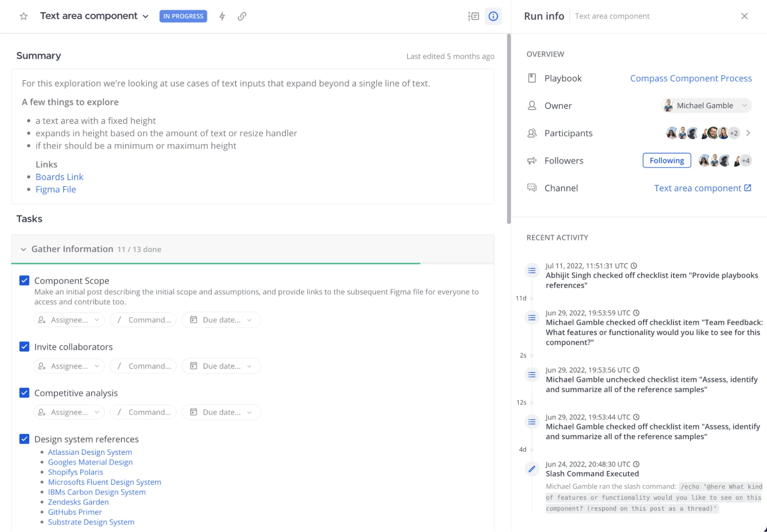Copy run link with the chain icon

[x=242, y=16]
